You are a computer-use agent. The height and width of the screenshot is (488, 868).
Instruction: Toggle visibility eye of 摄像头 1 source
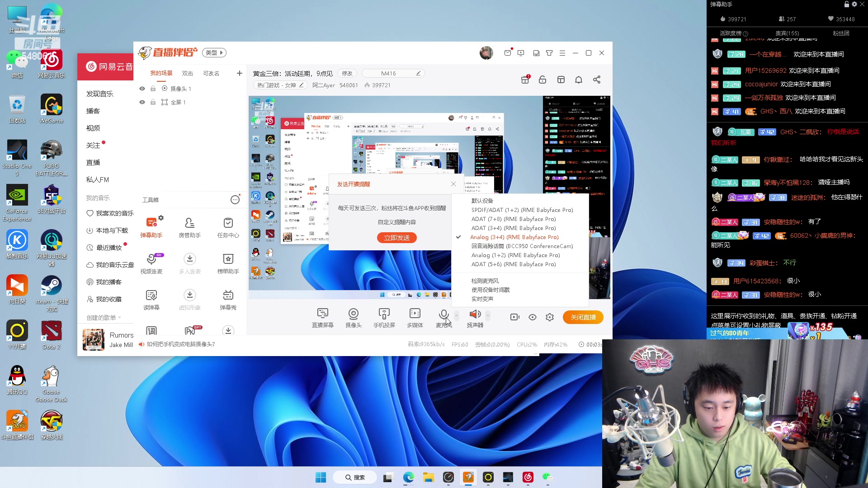tap(142, 89)
